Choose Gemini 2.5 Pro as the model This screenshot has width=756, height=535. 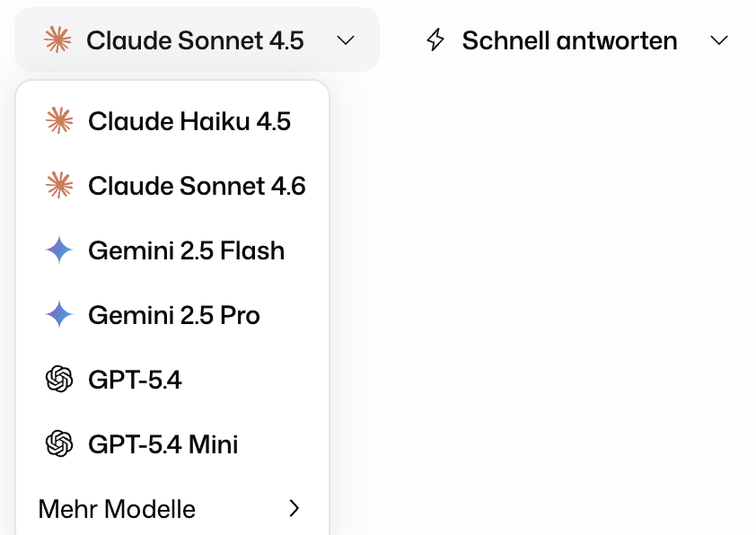point(174,315)
